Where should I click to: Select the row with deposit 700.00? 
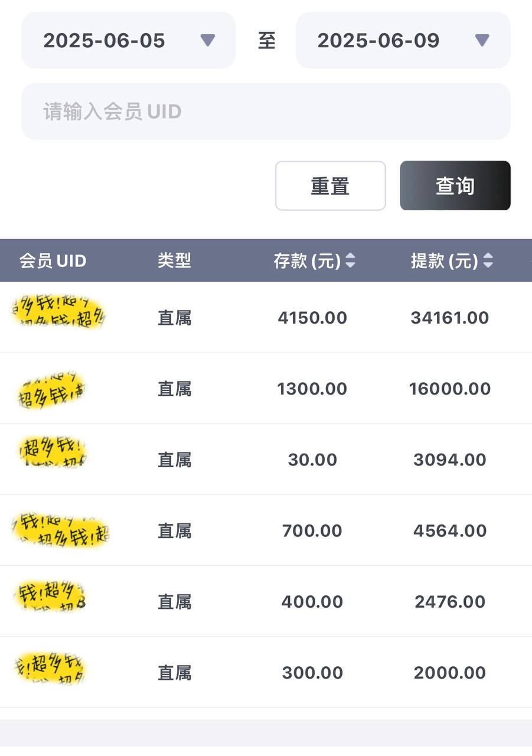pos(266,530)
